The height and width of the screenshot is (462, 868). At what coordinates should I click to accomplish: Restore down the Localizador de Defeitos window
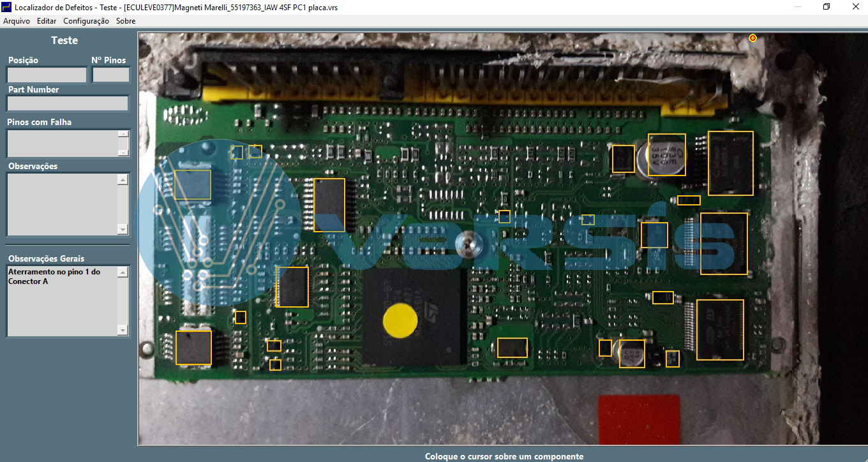(827, 7)
